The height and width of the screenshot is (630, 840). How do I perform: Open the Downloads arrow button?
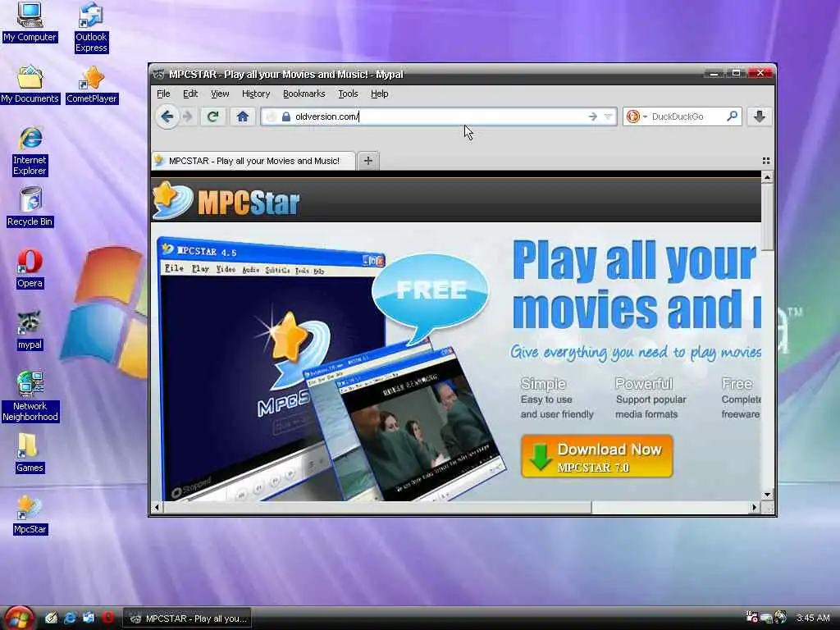[x=759, y=116]
